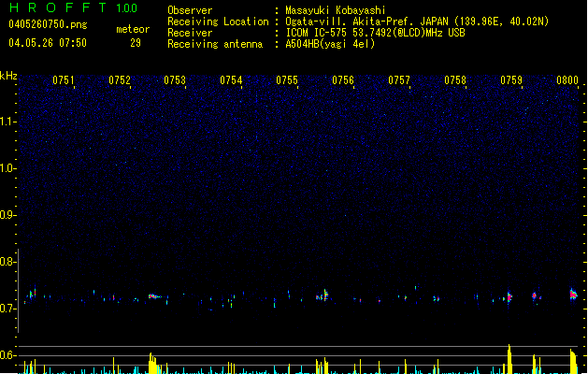Click the 0754 time marker
The image size is (588, 374).
[x=231, y=80]
